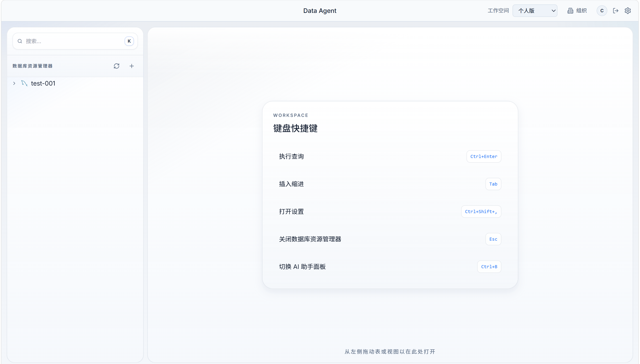Click the 数据库资源管理器 panel header
The image size is (640, 364).
click(32, 66)
